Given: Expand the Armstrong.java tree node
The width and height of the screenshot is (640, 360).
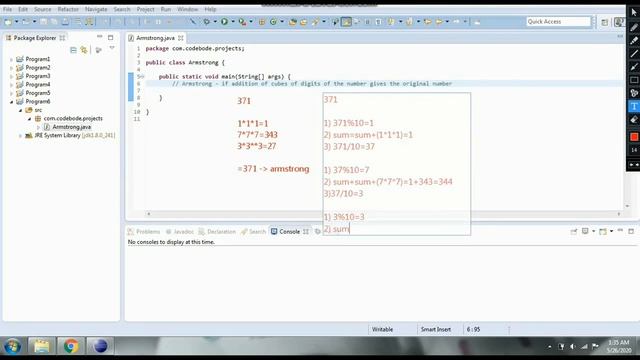Looking at the screenshot, I should pyautogui.click(x=38, y=127).
